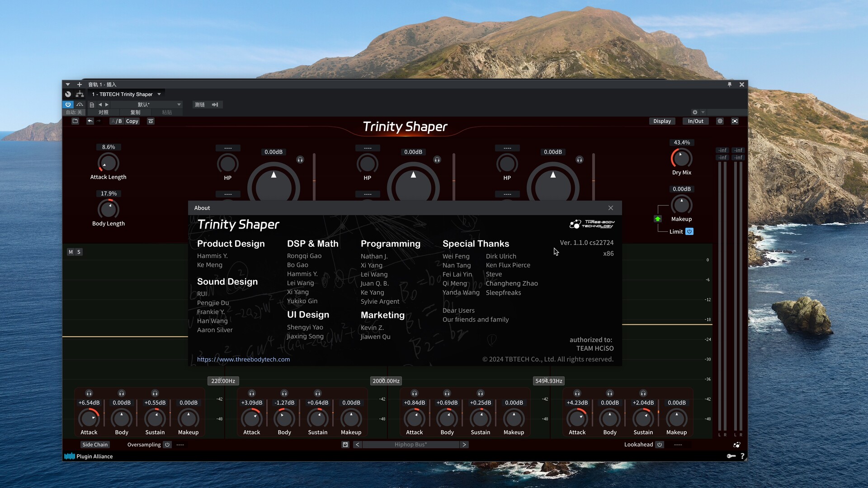Solo the third band's main headphone icon
The image size is (868, 488).
[580, 160]
